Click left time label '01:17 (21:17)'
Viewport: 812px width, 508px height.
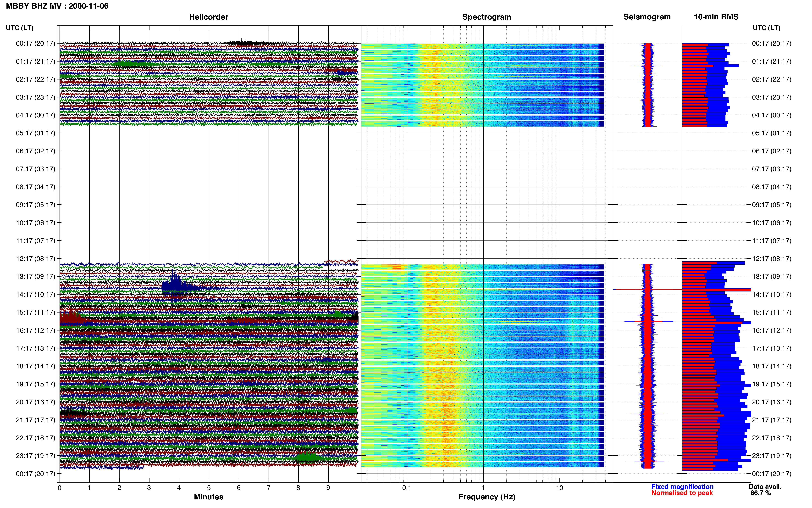(36, 61)
